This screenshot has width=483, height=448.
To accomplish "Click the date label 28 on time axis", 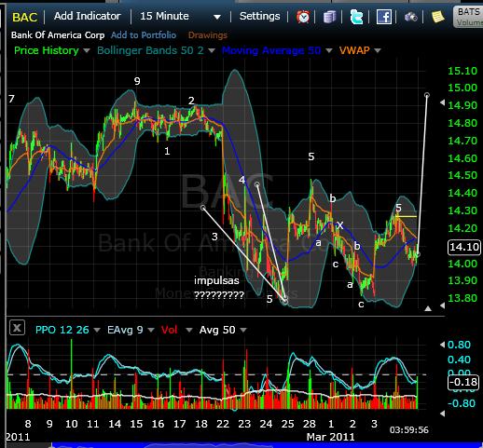I will 310,424.
